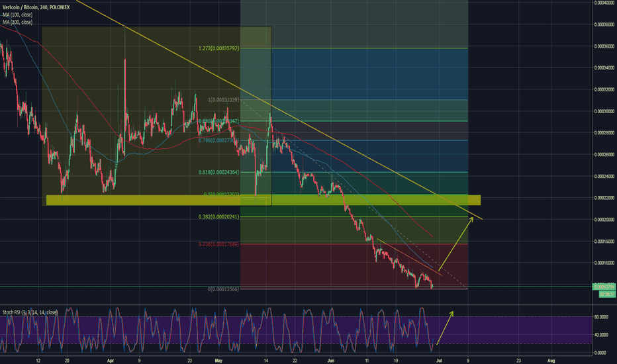The width and height of the screenshot is (617, 364).
Task: Click price axis value 0.00020000
Action: tap(604, 220)
